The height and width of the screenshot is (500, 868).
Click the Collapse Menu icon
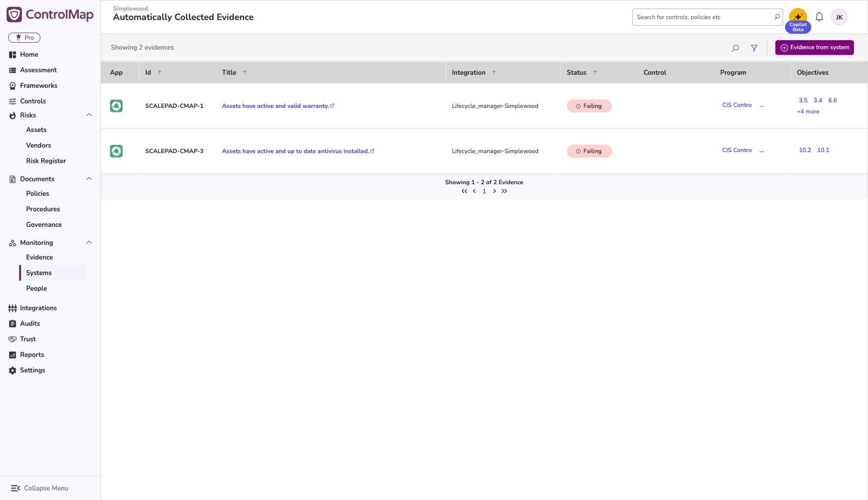(16, 488)
